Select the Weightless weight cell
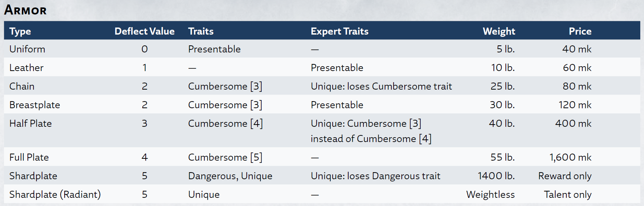Image resolution: width=644 pixels, height=206 pixels. coord(491,195)
